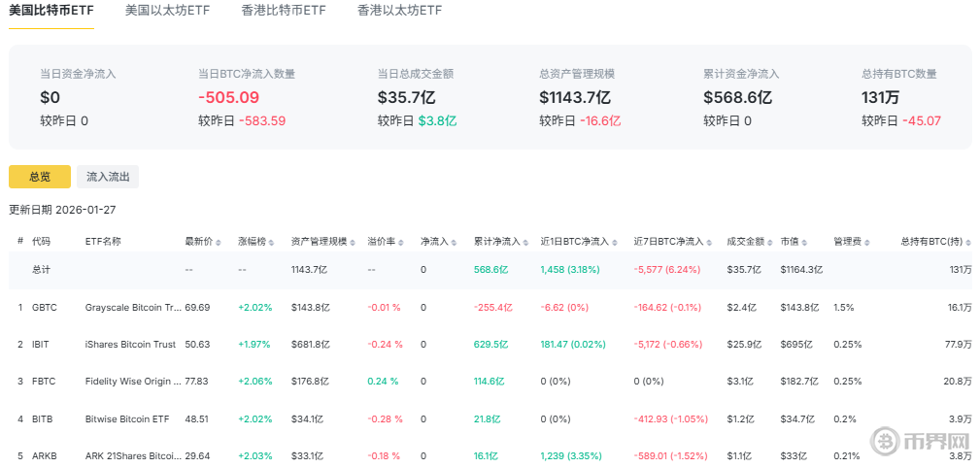This screenshot has width=980, height=468.
Task: Open the 香港比特币ETF tab
Action: pos(284,12)
